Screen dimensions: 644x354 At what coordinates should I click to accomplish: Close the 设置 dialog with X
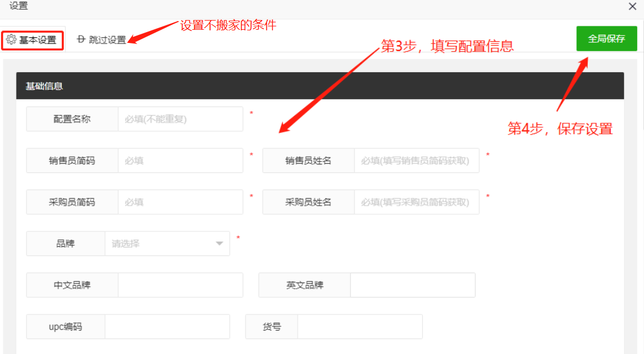pos(633,7)
